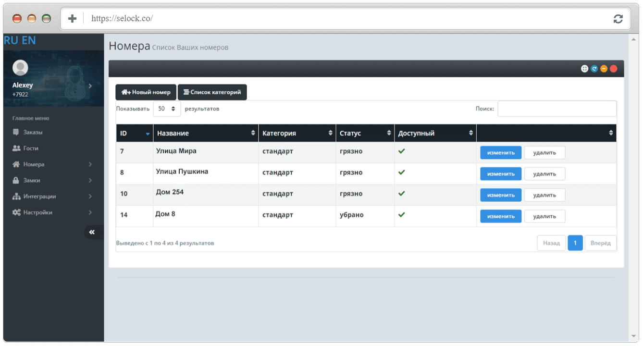Click the panel minimize orange icon

(x=604, y=69)
